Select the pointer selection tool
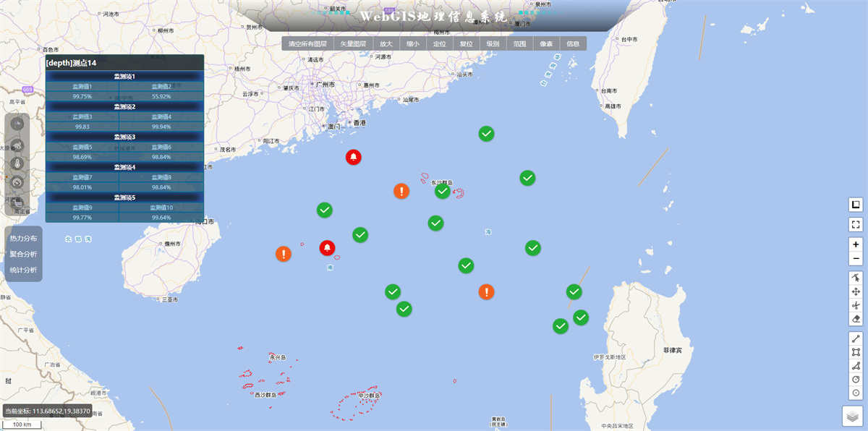 tap(856, 278)
